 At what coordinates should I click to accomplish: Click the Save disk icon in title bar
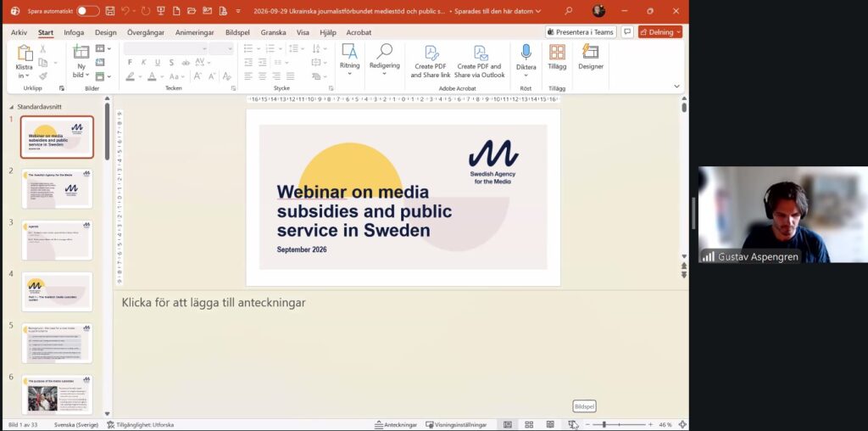(110, 11)
